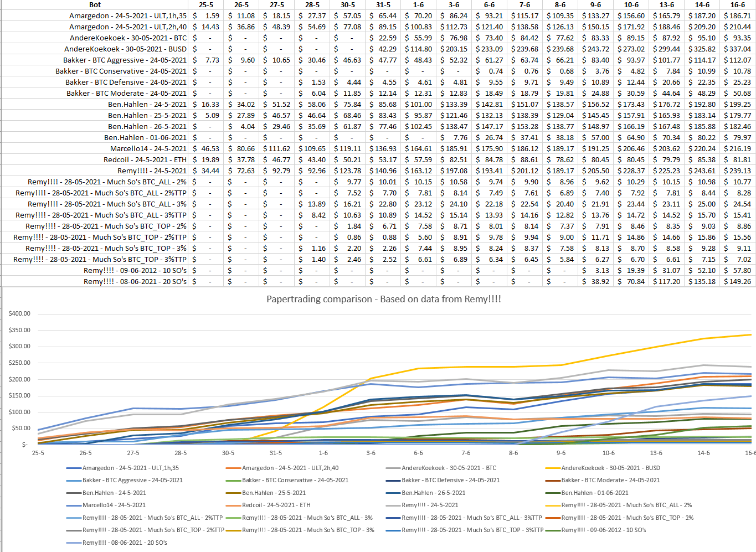Click the $38.92 cell in the 20 SO's row
756x552 pixels.
click(x=596, y=282)
